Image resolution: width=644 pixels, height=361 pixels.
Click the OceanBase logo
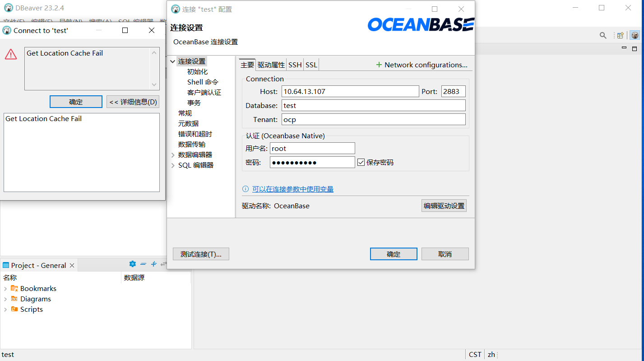click(421, 24)
